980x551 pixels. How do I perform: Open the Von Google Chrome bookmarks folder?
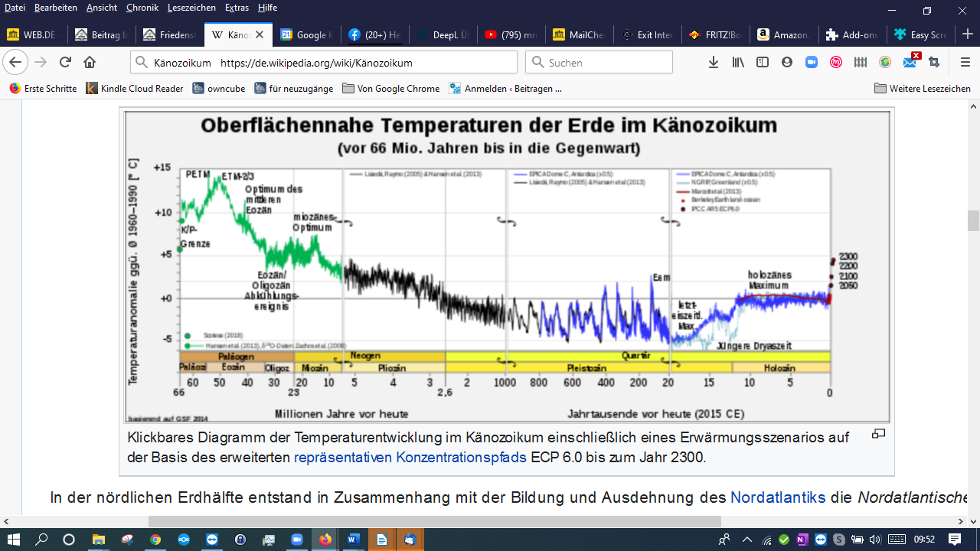(x=390, y=89)
